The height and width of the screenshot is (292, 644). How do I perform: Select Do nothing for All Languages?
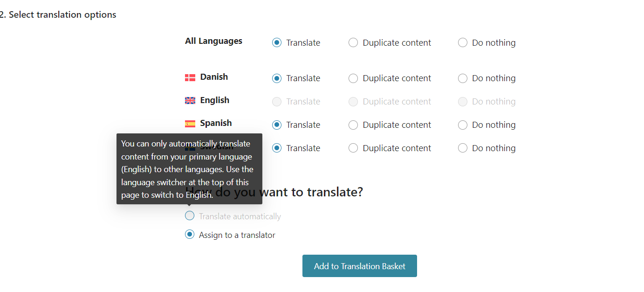point(462,43)
